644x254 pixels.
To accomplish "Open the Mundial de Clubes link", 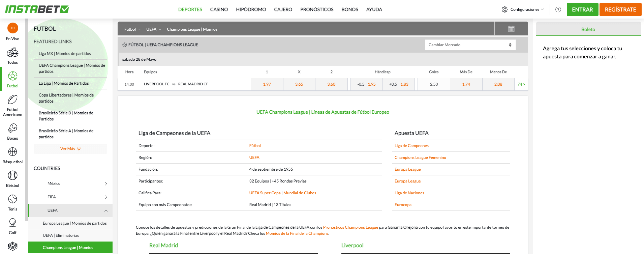I will [x=300, y=193].
